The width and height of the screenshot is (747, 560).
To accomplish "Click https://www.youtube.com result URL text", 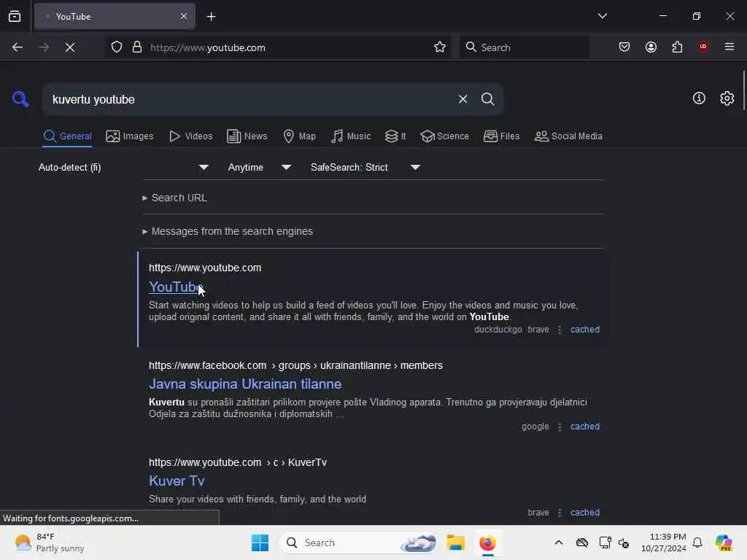I will pos(205,268).
